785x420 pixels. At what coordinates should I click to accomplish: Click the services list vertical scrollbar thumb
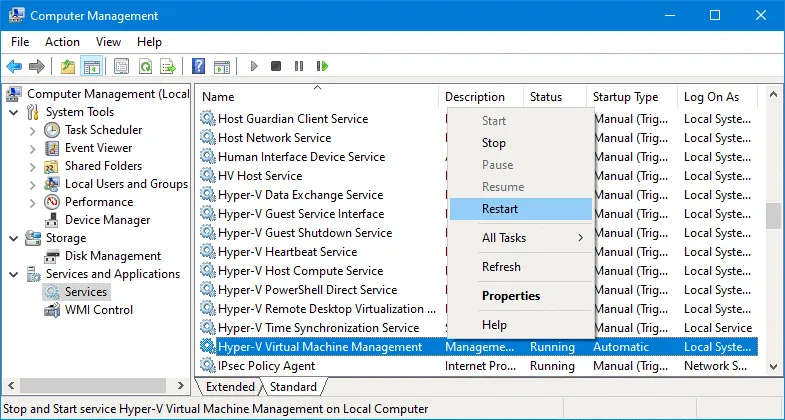tap(772, 216)
